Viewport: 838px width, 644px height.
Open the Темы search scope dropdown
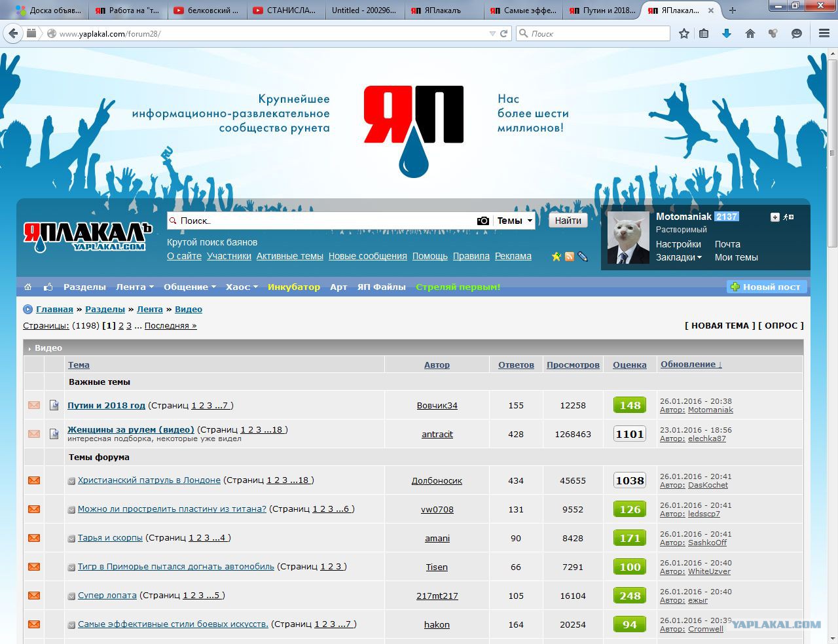[x=515, y=221]
